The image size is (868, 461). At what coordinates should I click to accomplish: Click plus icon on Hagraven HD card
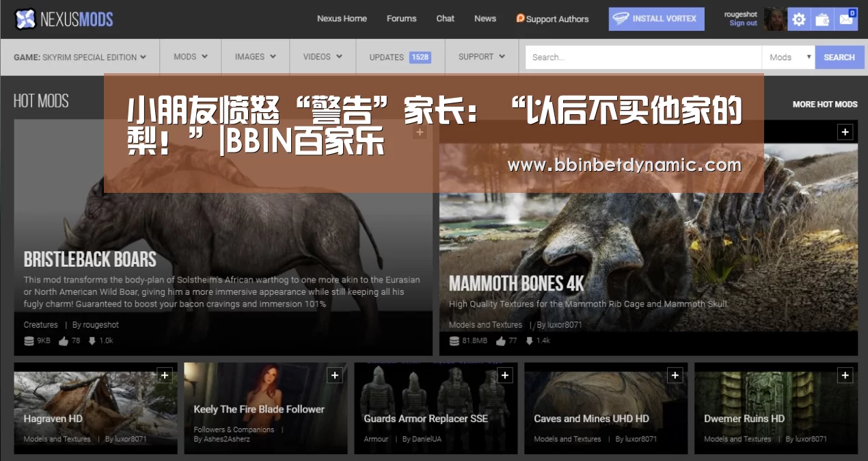[x=165, y=375]
